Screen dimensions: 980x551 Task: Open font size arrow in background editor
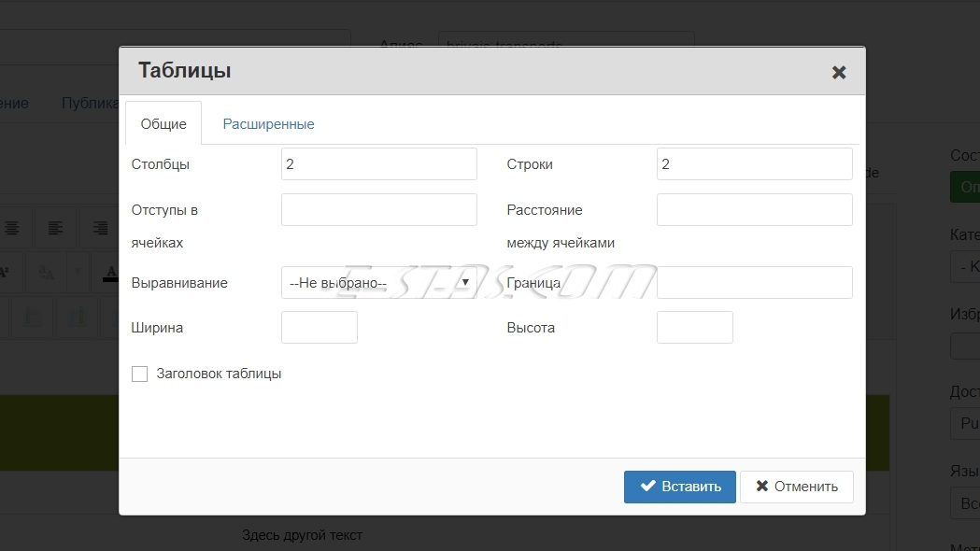tap(78, 273)
